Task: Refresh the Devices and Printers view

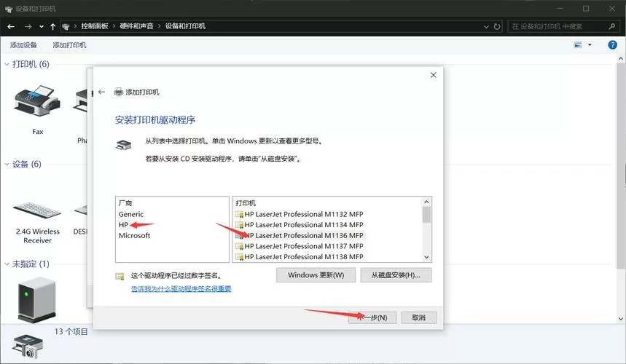Action: click(x=497, y=26)
